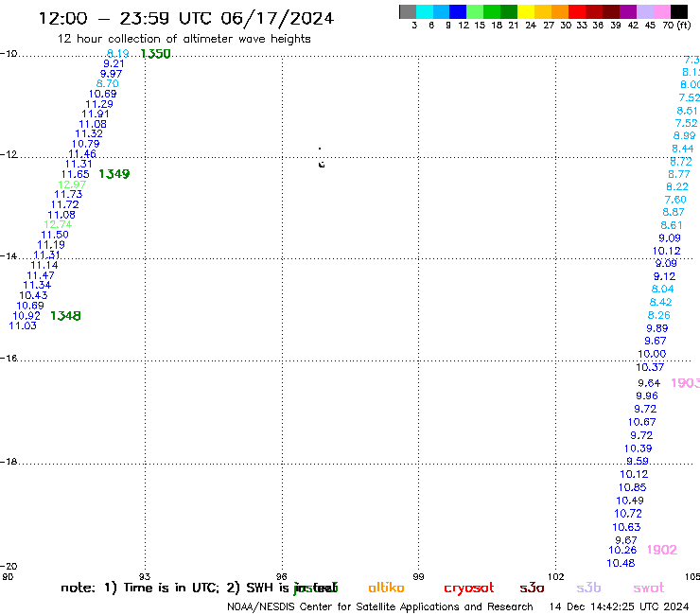The image size is (700, 615).
Task: Click the 9.97 wave height reading
Action: pyautogui.click(x=111, y=74)
